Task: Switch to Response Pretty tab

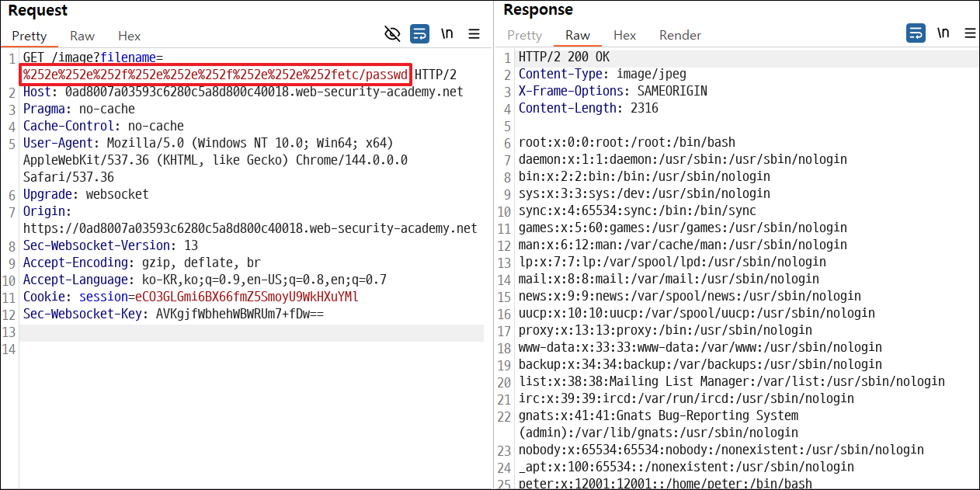Action: click(525, 35)
